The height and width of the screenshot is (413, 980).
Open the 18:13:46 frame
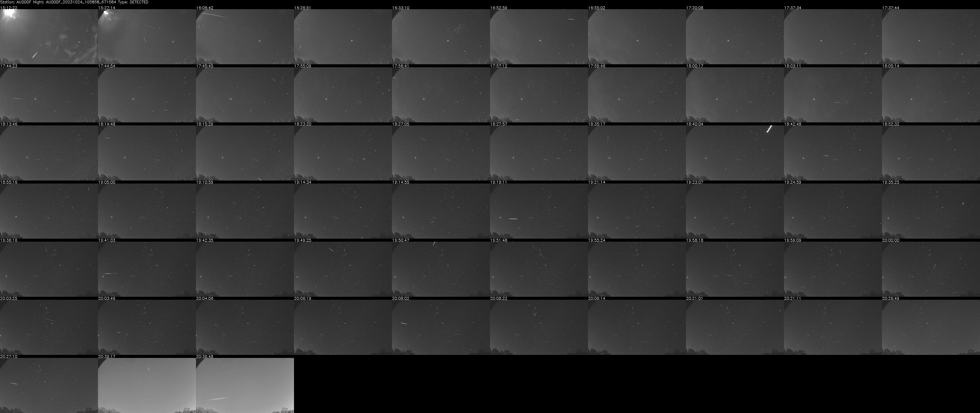49,153
